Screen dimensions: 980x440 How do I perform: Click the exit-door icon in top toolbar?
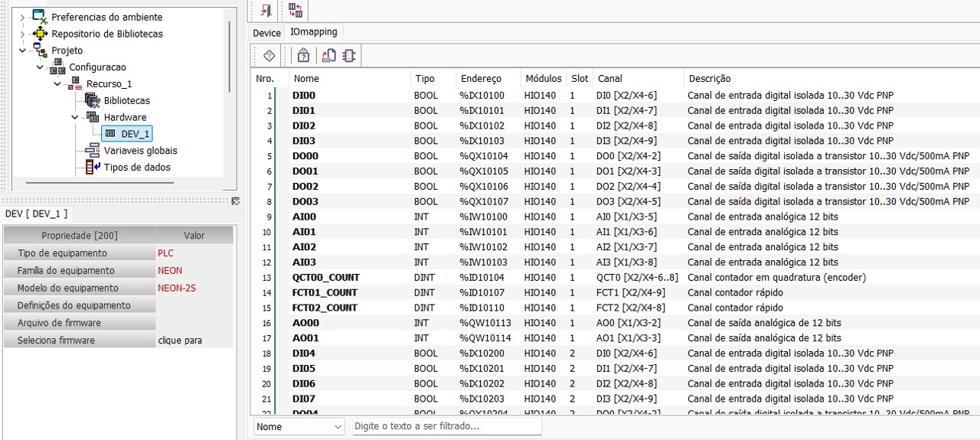pyautogui.click(x=266, y=10)
